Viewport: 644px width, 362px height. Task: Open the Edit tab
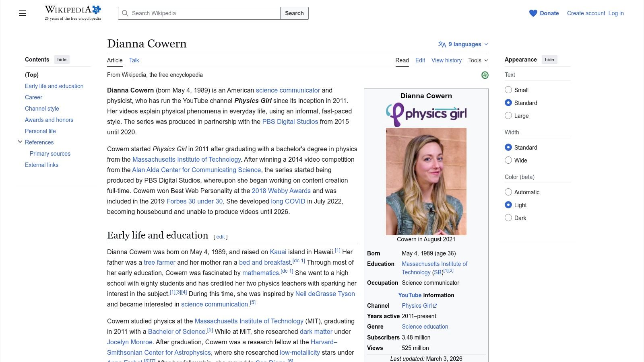(x=420, y=60)
